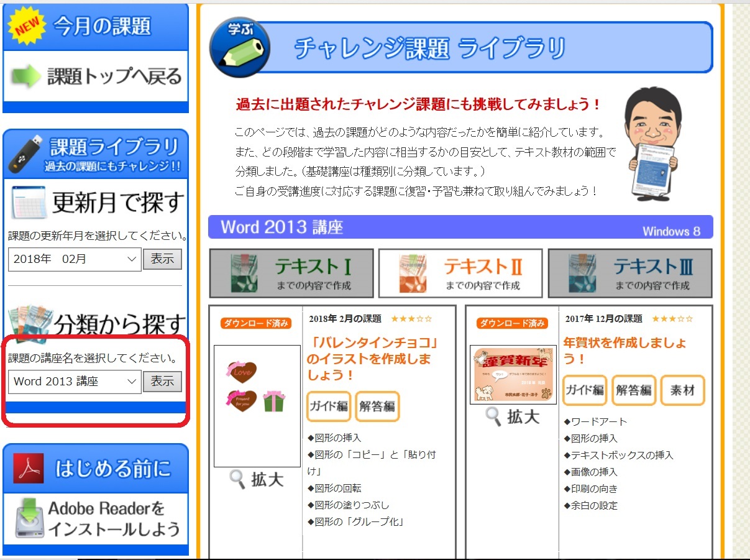Click the calendar icon beside 更新月で探す
This screenshot has width=750, height=560.
(29, 202)
